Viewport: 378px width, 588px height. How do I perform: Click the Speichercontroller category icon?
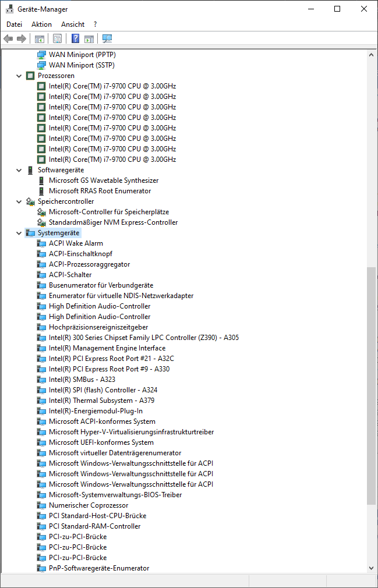pos(30,202)
